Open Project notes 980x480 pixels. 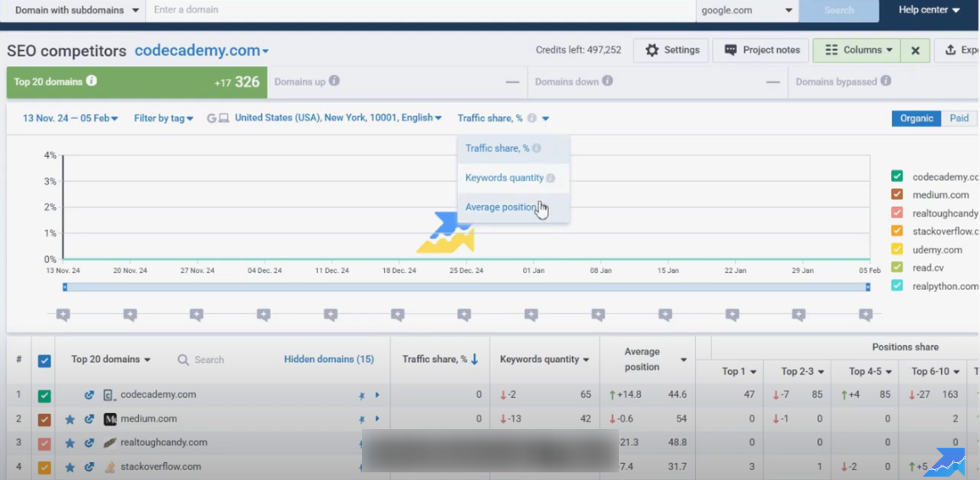click(760, 51)
